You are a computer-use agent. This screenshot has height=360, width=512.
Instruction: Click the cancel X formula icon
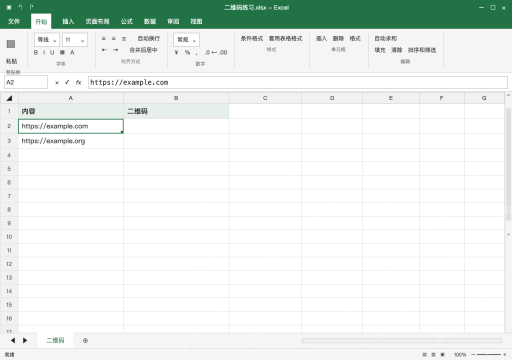click(x=57, y=82)
